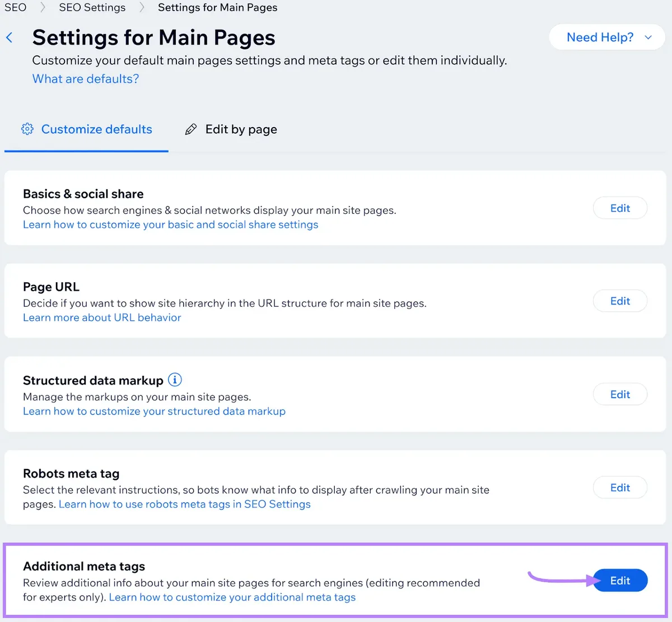
Task: Click the Basics & social share heading
Action: [83, 194]
